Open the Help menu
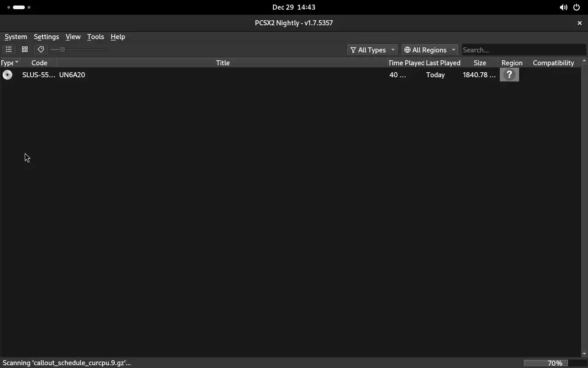The image size is (588, 368). point(118,37)
